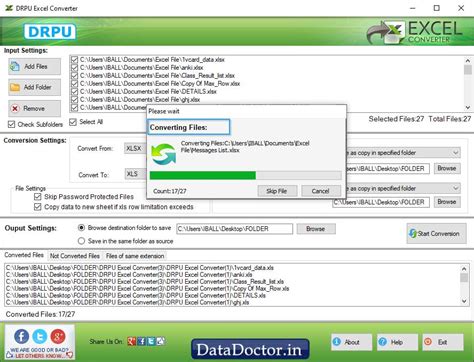The width and height of the screenshot is (474, 362).
Task: Toggle the Select All checkbox
Action: click(x=73, y=122)
